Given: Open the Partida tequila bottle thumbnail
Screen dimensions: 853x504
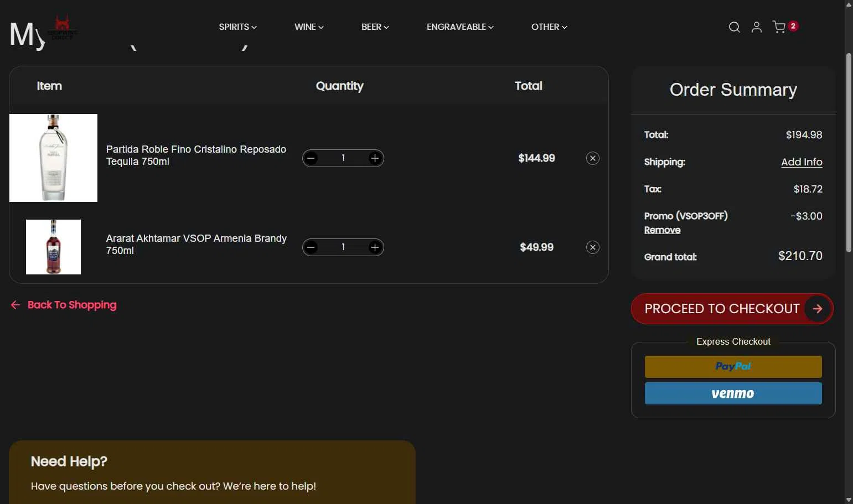Looking at the screenshot, I should point(53,158).
